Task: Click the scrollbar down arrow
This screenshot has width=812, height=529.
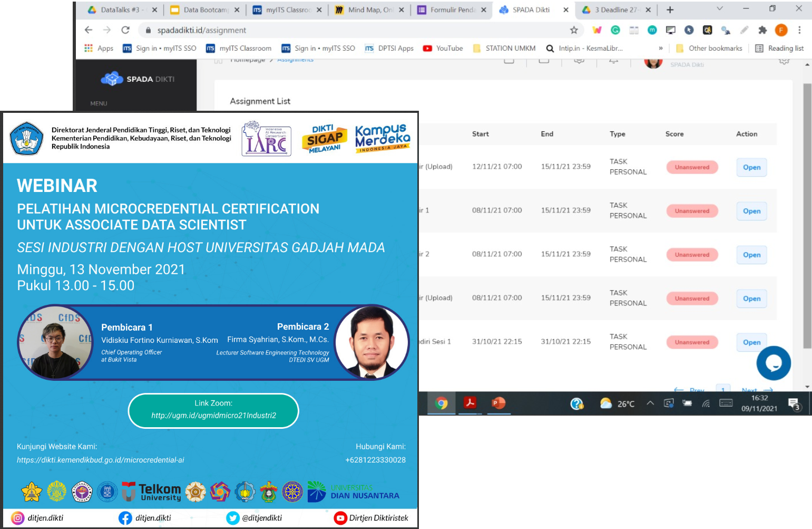Action: (x=807, y=387)
